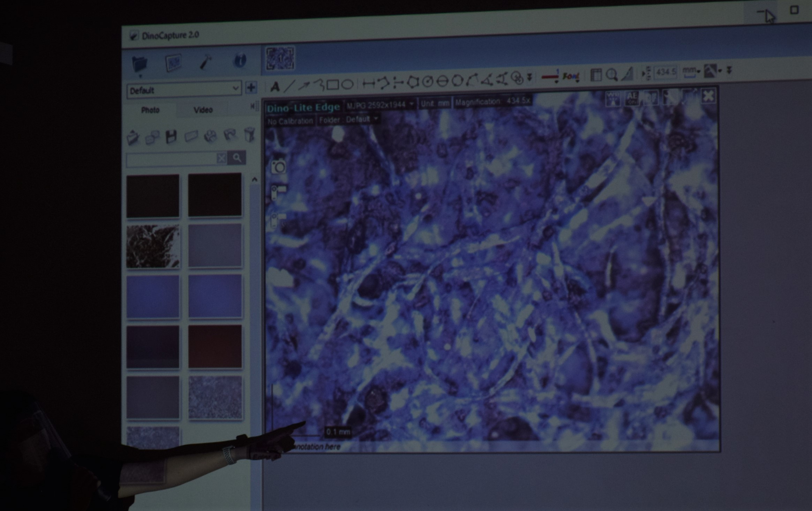Toggle the AE auto exposure button

click(x=632, y=98)
